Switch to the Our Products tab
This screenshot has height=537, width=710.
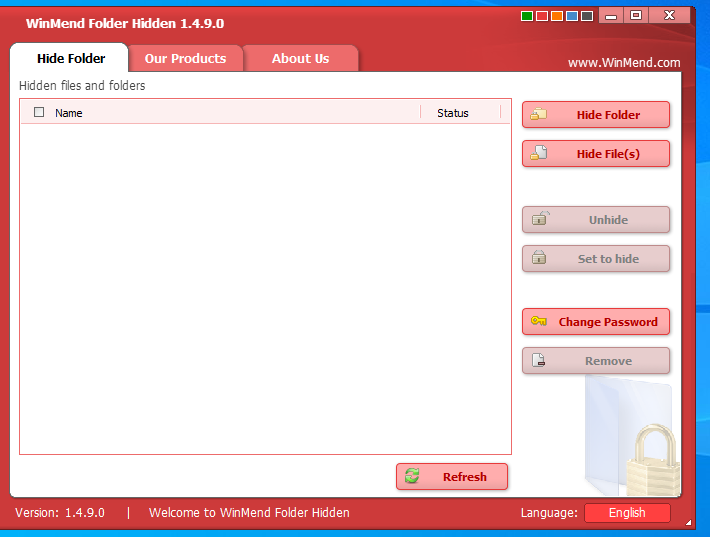click(185, 58)
